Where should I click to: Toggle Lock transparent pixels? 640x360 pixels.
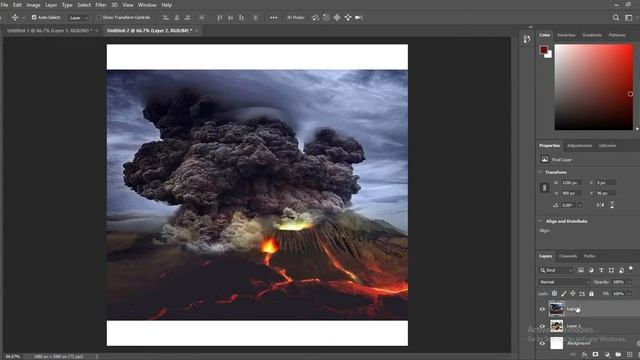point(554,293)
